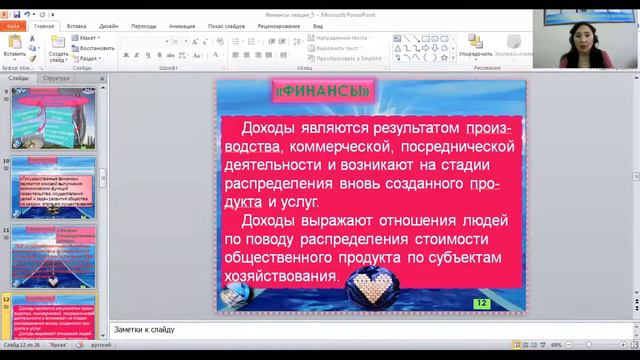The height and width of the screenshot is (360, 640).
Task: Toggle italic formatting (К)
Action: point(137,55)
